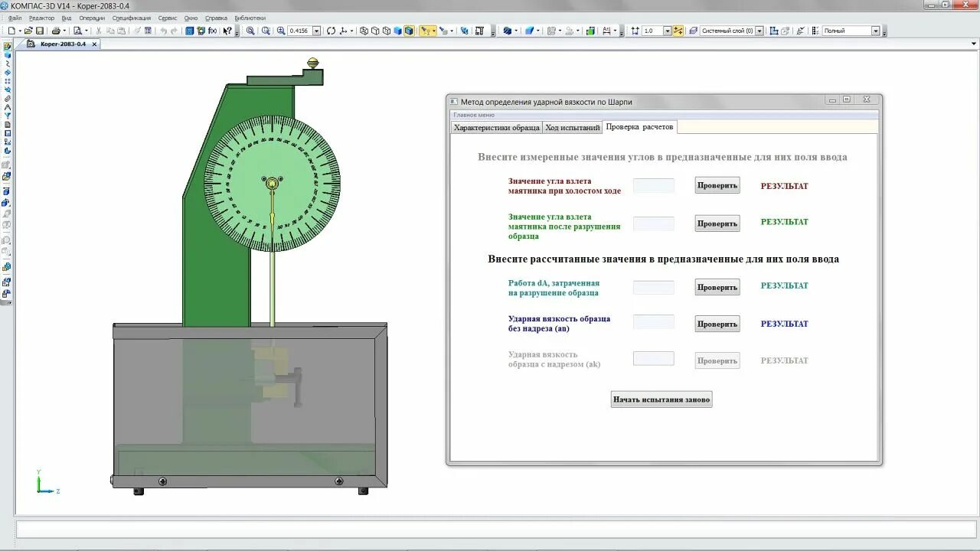980x551 pixels.
Task: Click the cursor step icon before the 1.0 field
Action: (x=635, y=31)
